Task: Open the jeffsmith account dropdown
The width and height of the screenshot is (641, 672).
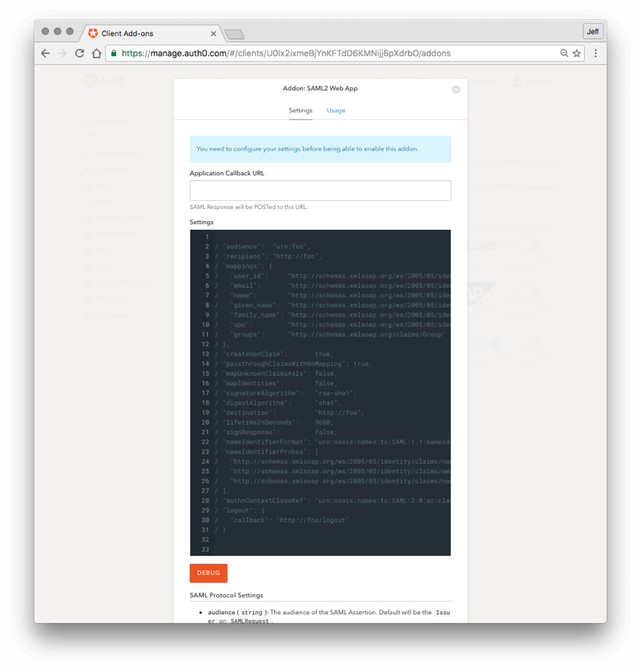Action: tap(536, 81)
